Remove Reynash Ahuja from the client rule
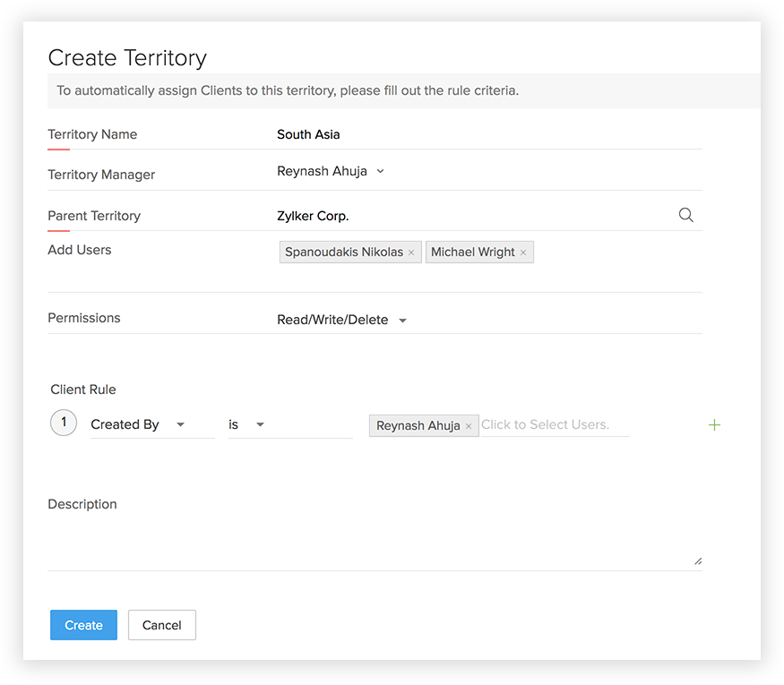This screenshot has width=784, height=685. tap(469, 426)
